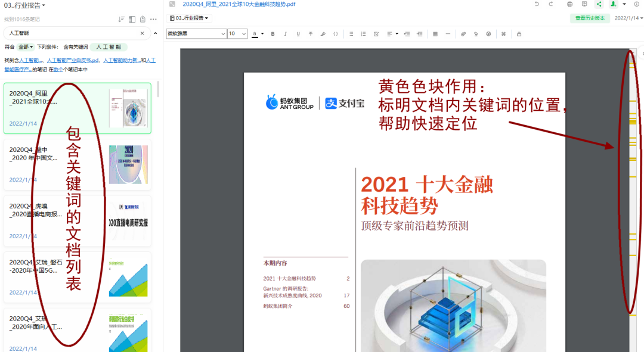Click in the 人工智能 search field
This screenshot has height=352, width=644.
72,33
